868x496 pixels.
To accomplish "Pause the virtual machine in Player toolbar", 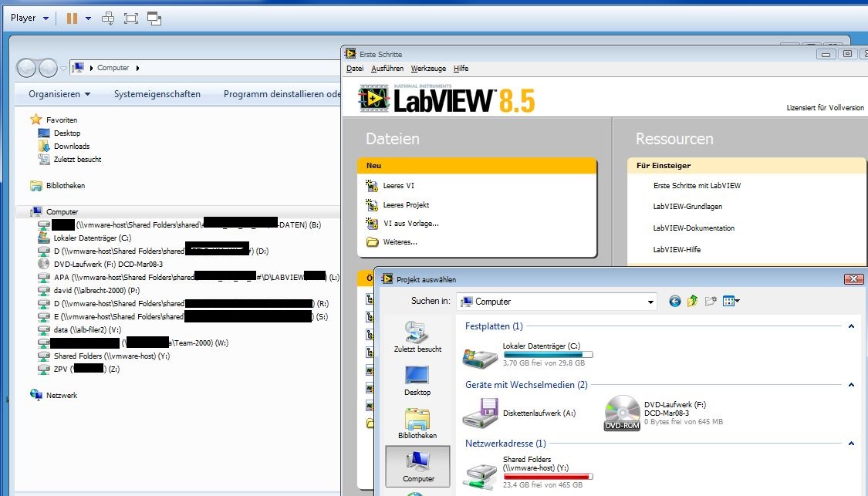I will click(72, 19).
